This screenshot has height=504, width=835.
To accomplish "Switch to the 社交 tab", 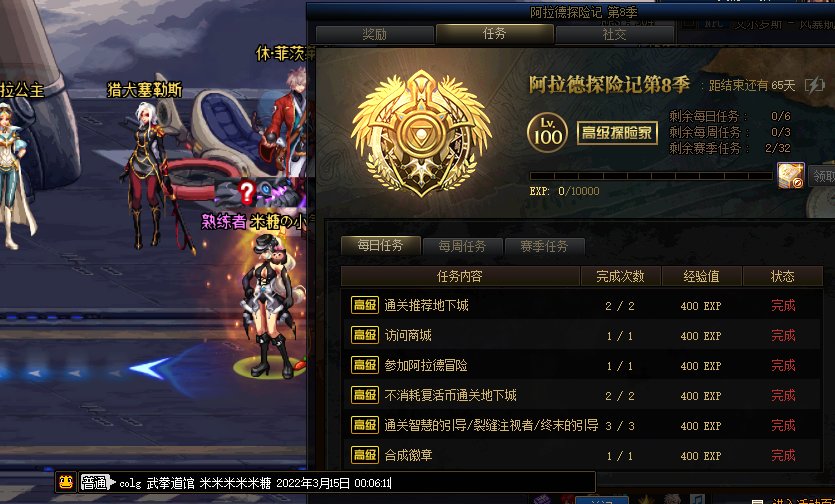I will pyautogui.click(x=615, y=35).
